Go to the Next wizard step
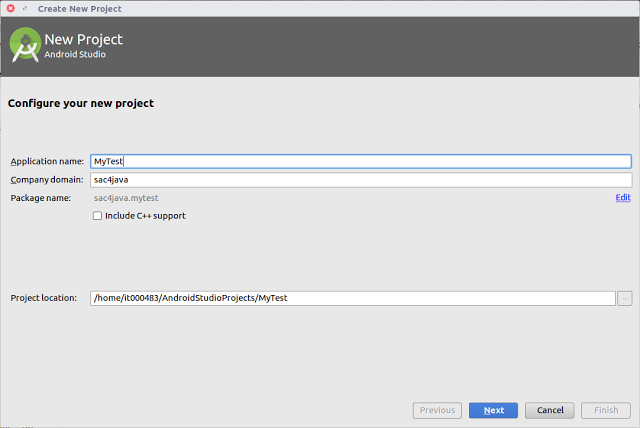The image size is (640, 428). click(493, 410)
